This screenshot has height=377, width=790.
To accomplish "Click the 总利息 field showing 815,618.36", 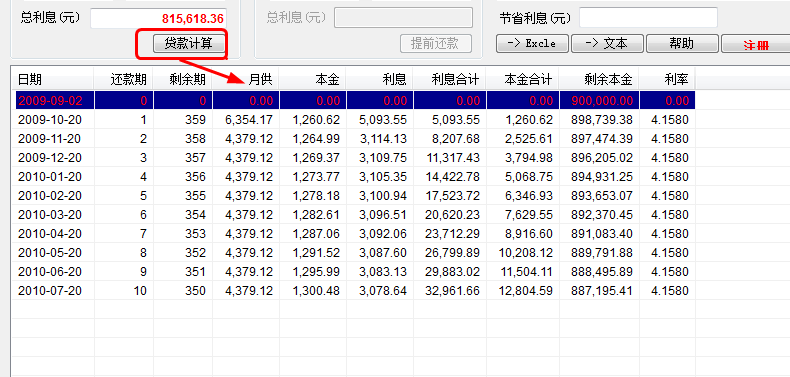I will 159,19.
